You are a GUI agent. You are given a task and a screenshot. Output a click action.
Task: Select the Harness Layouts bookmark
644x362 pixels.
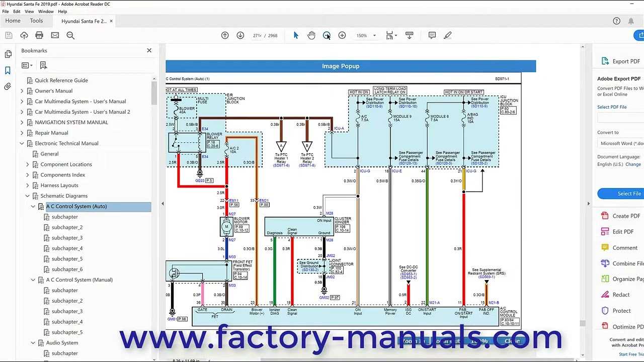tap(59, 186)
